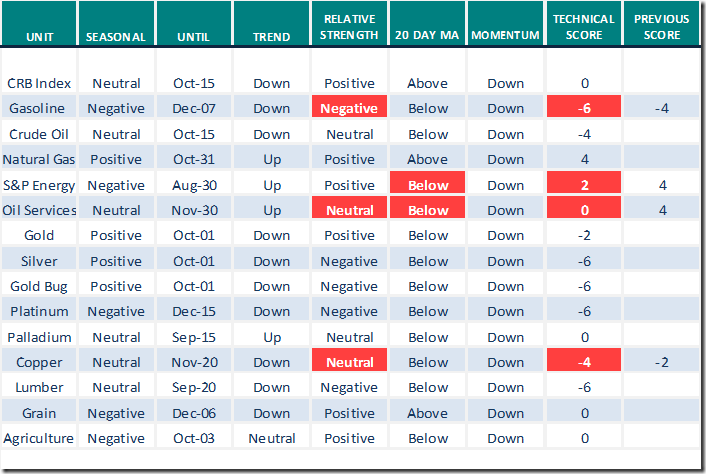
Task: Click the red -6 score for Gasoline
Action: click(584, 108)
